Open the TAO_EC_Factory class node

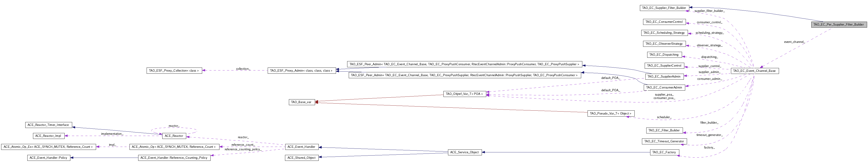coord(664,152)
